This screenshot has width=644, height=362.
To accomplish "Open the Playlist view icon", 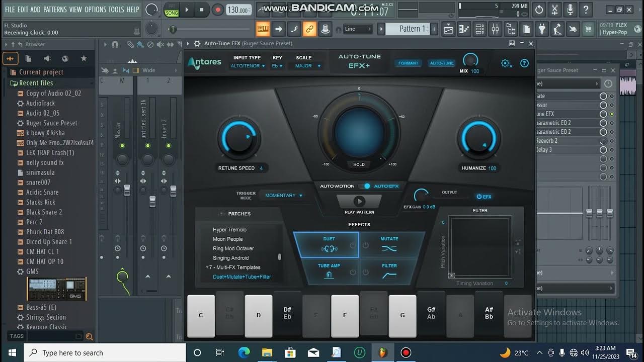I will click(448, 29).
